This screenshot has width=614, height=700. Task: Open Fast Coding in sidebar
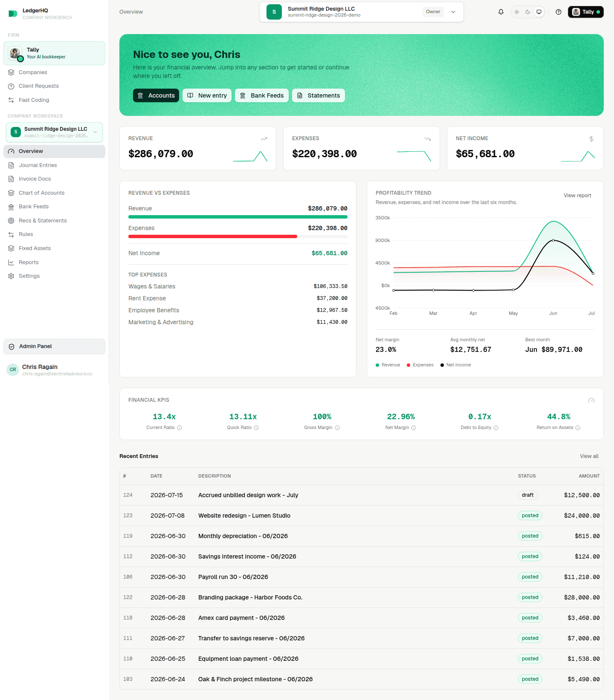point(54,100)
